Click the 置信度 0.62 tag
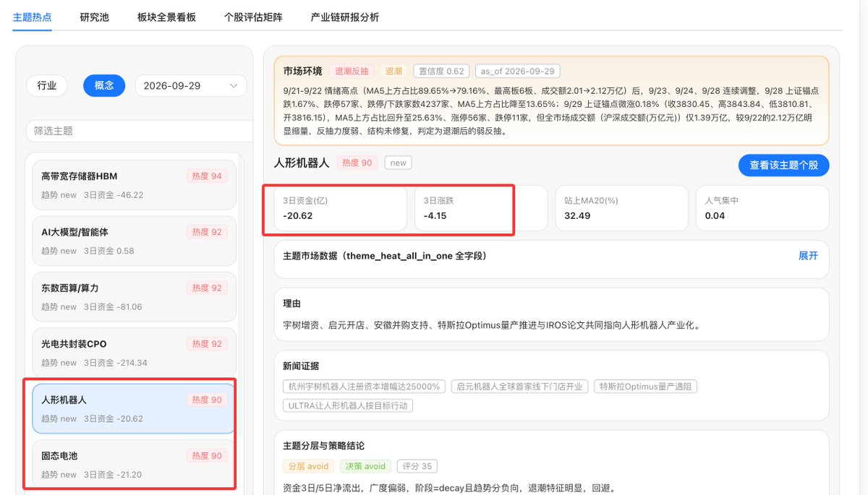This screenshot has width=868, height=495. pos(441,72)
